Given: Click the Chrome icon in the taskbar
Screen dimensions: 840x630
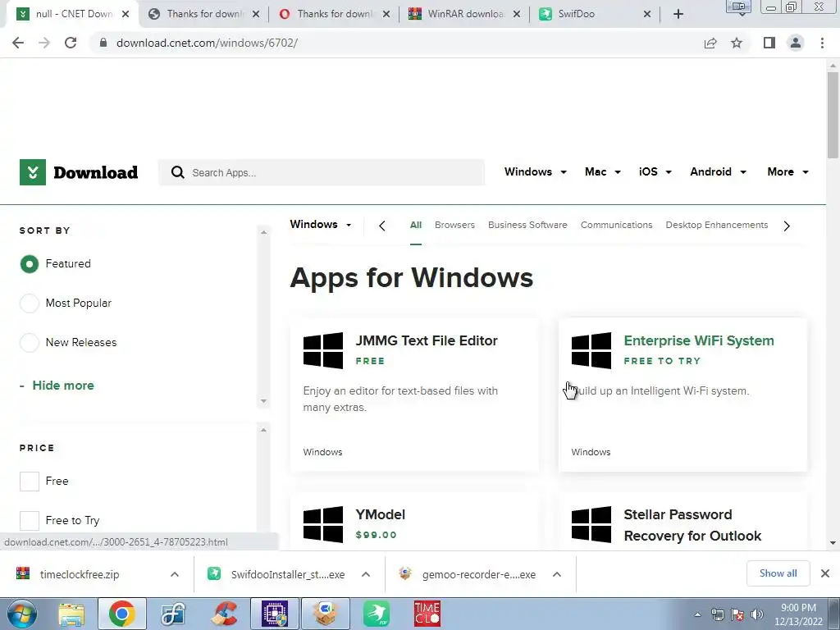Looking at the screenshot, I should pyautogui.click(x=121, y=614).
